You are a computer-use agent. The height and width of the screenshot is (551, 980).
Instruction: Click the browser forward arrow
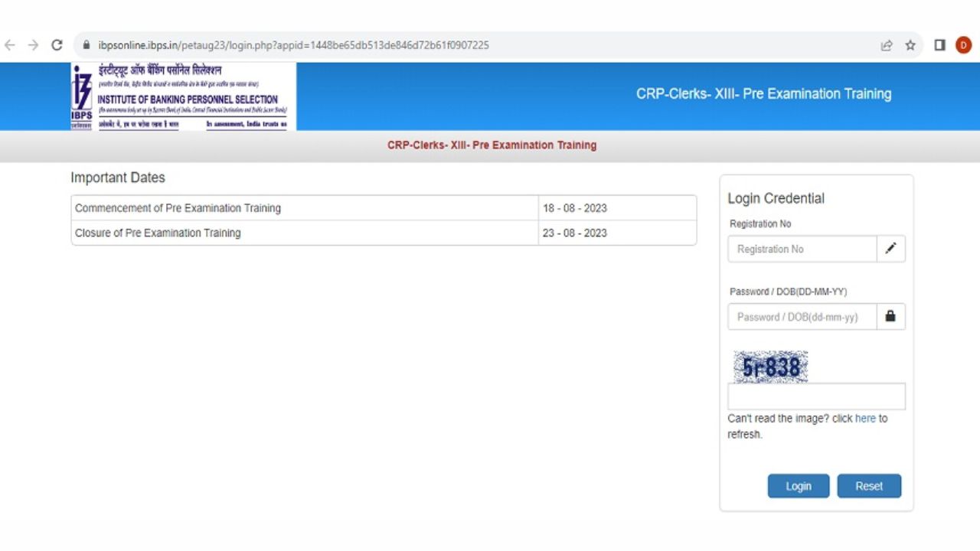tap(33, 45)
